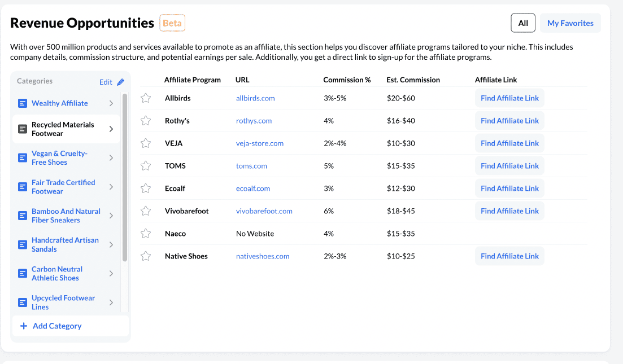The width and height of the screenshot is (623, 364).
Task: Click the Recycled Materials Footwear document icon
Action: pyautogui.click(x=23, y=129)
